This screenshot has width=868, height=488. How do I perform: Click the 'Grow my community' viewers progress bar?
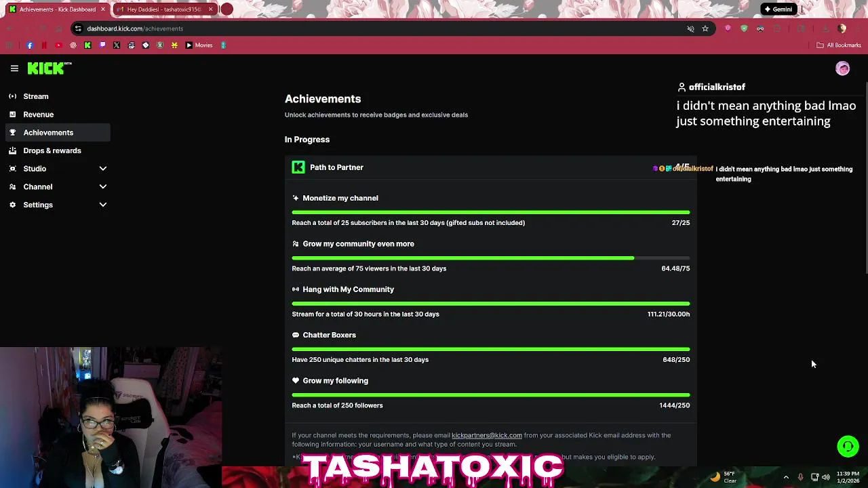[x=491, y=258]
